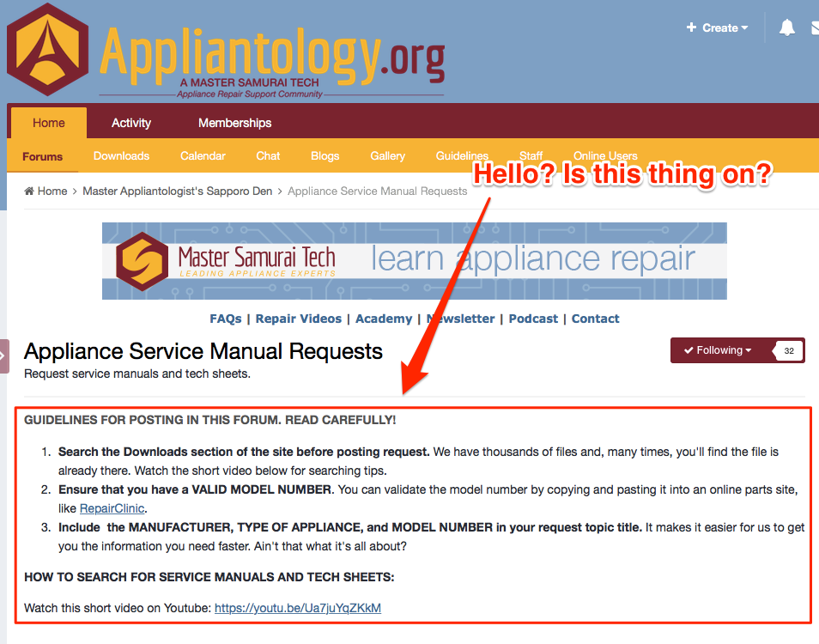Click the Home breadcrumb link
This screenshot has width=819, height=644.
pyautogui.click(x=52, y=191)
